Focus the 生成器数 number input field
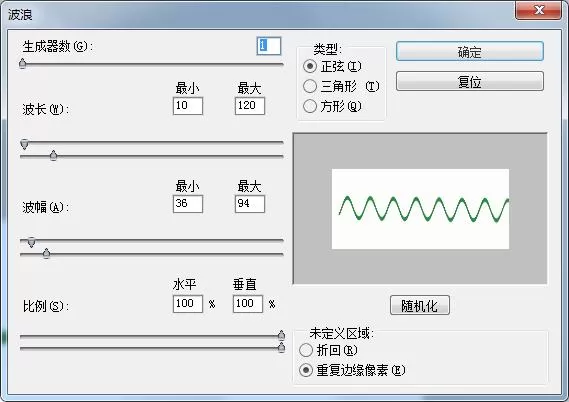Viewport: 569px width, 402px height. (269, 46)
